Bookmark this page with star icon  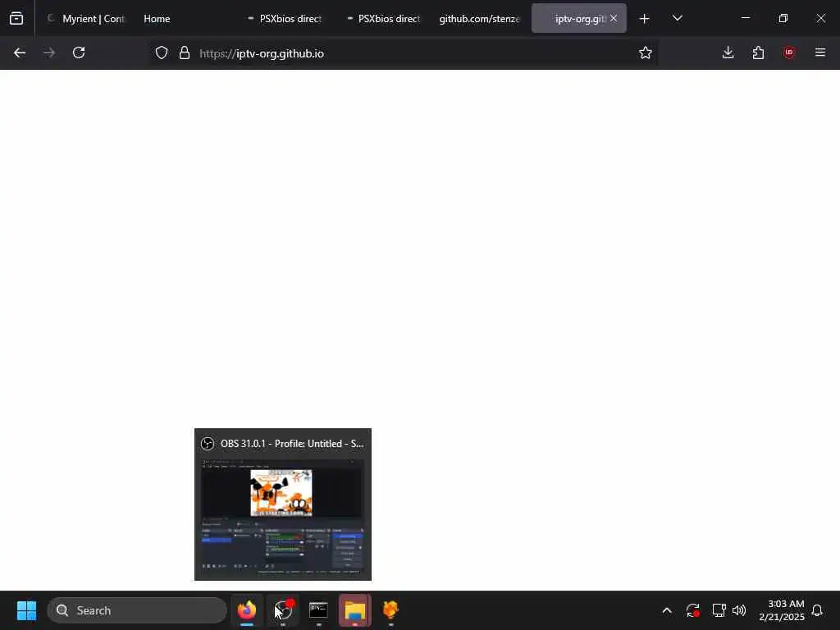(x=645, y=52)
